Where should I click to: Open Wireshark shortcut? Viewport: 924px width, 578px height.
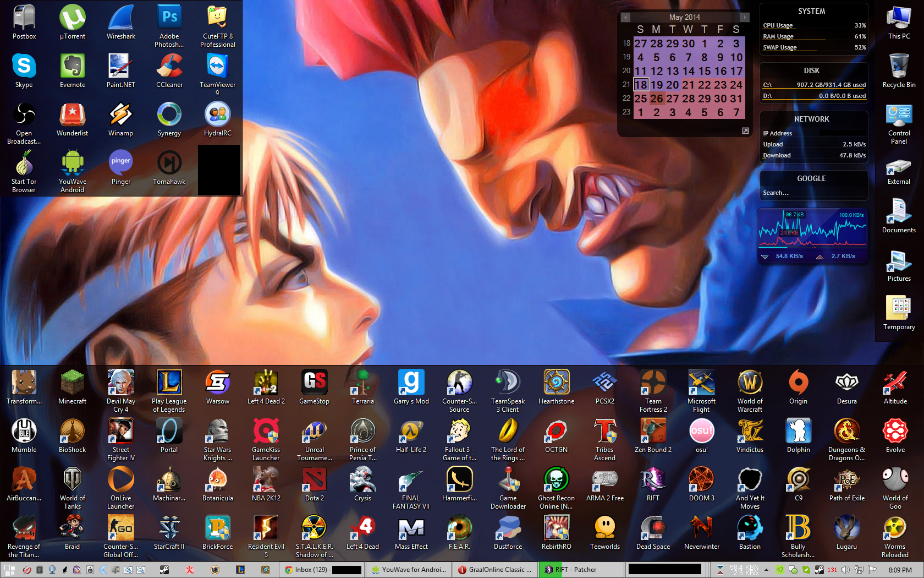[x=121, y=22]
